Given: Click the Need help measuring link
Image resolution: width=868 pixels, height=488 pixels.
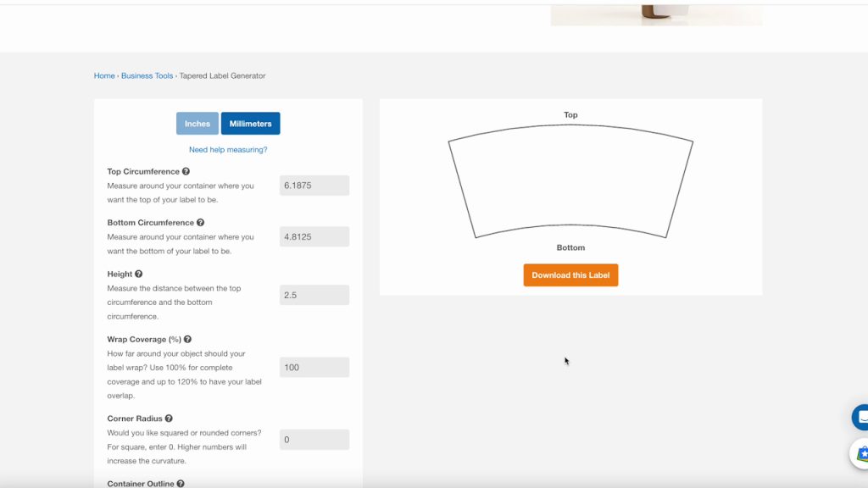Looking at the screenshot, I should click(228, 150).
